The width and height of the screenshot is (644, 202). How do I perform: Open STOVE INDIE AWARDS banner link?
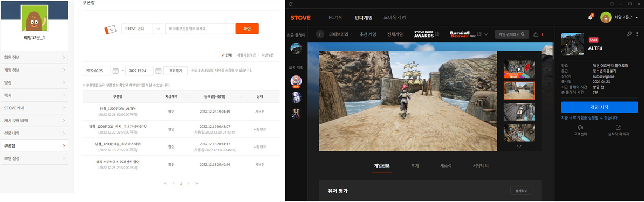[x=426, y=34]
